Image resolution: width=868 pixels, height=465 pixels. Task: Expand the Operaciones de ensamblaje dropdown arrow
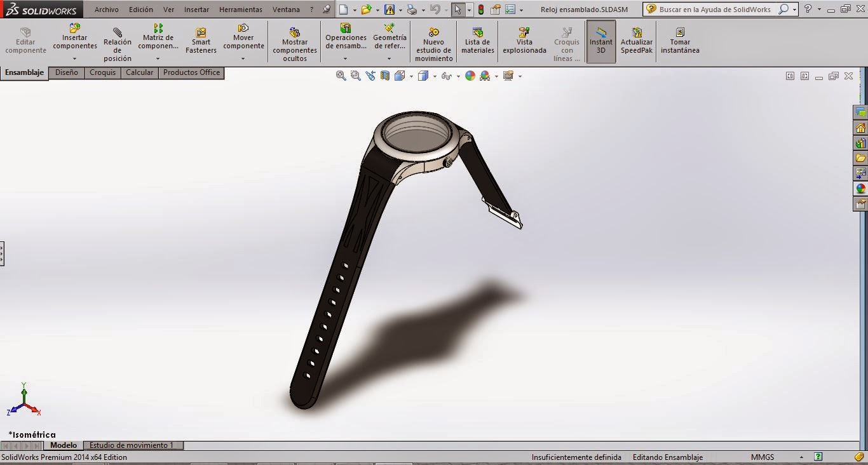(x=346, y=59)
